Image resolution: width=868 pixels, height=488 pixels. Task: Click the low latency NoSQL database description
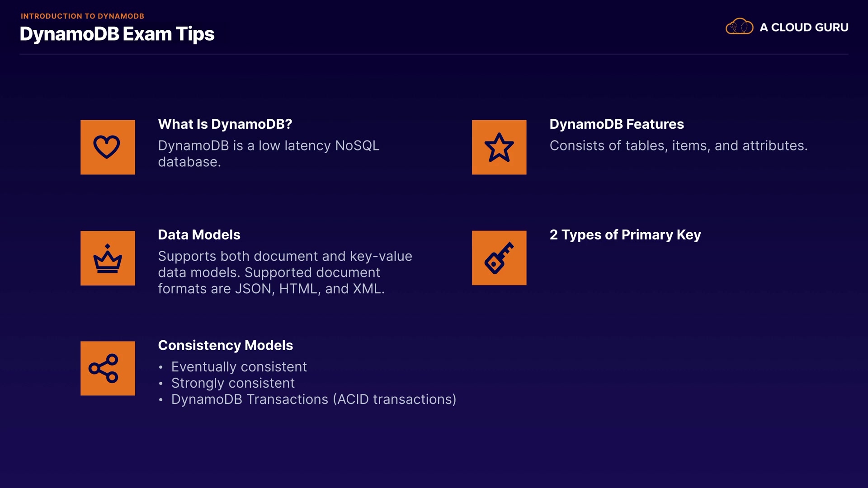click(269, 154)
